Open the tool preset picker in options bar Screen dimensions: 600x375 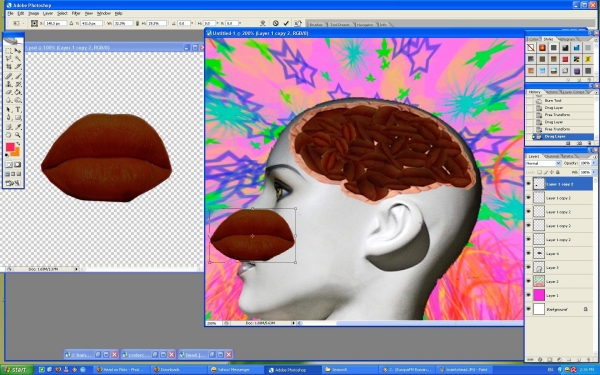pyautogui.click(x=17, y=23)
